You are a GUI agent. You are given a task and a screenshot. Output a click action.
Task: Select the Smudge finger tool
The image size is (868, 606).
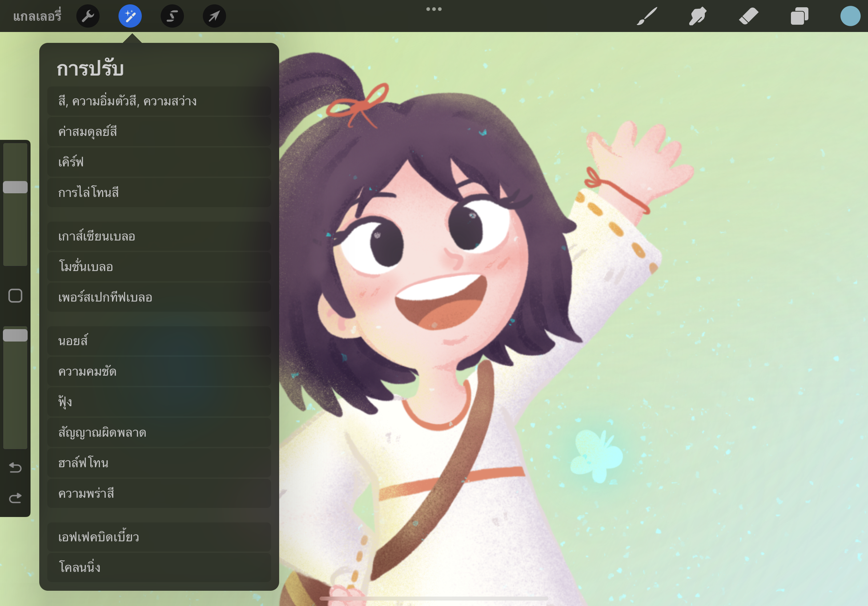click(x=698, y=16)
